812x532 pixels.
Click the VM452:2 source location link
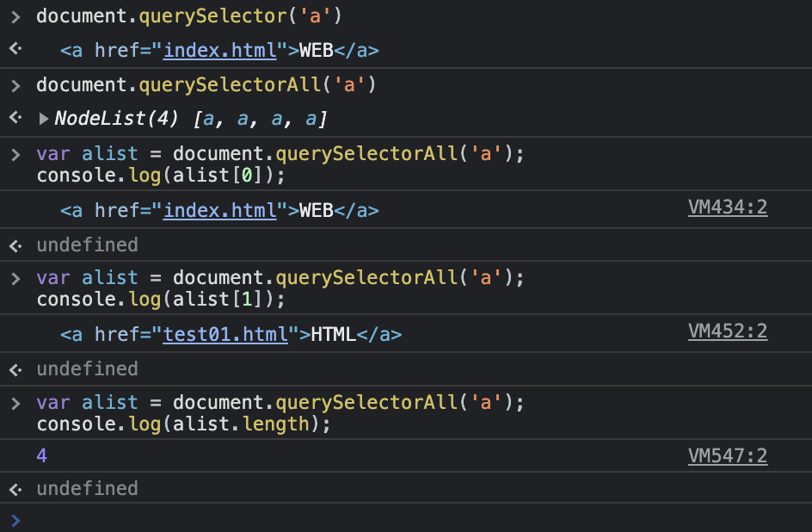728,331
